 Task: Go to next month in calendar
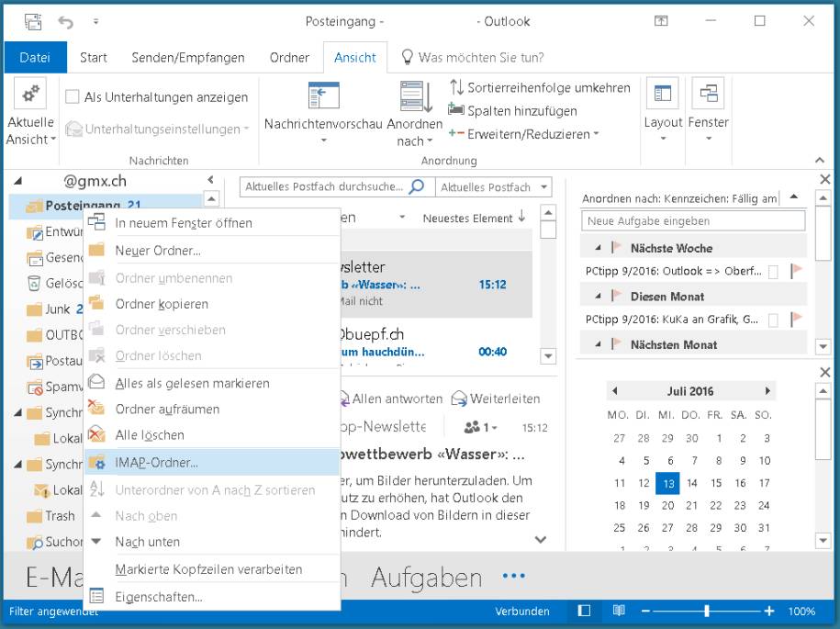coord(767,390)
